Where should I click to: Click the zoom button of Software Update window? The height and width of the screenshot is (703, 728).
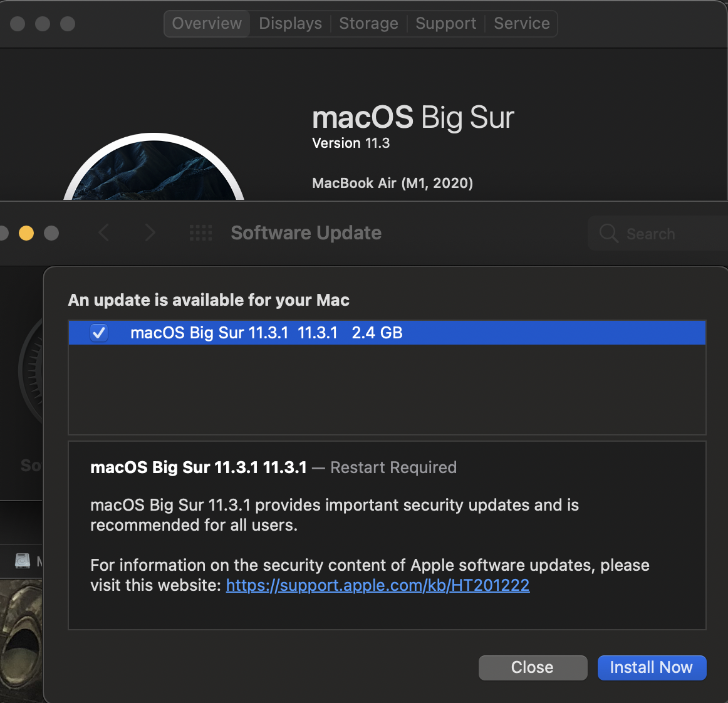pos(51,232)
